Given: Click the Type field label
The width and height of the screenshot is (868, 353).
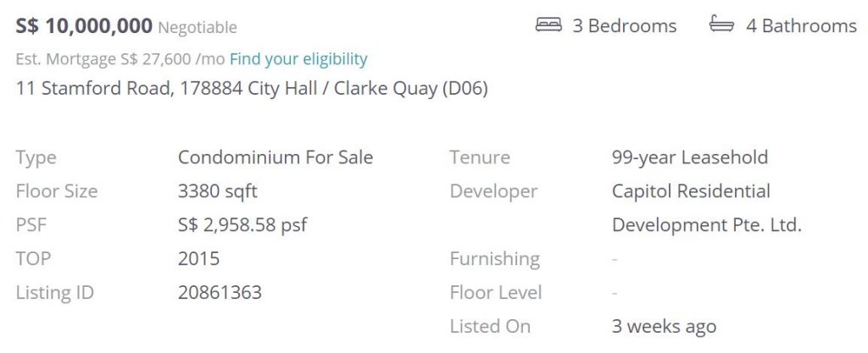Looking at the screenshot, I should [36, 157].
